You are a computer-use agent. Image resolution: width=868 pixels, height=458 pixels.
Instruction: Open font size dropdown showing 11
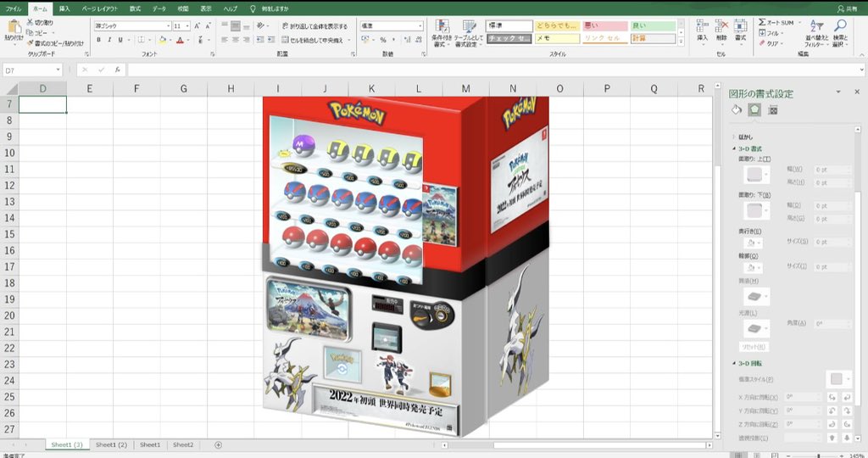pyautogui.click(x=187, y=26)
